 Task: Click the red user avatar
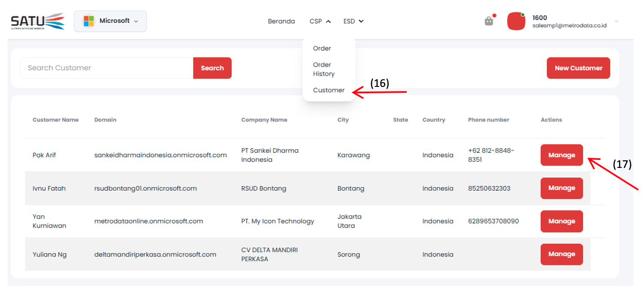(x=516, y=21)
